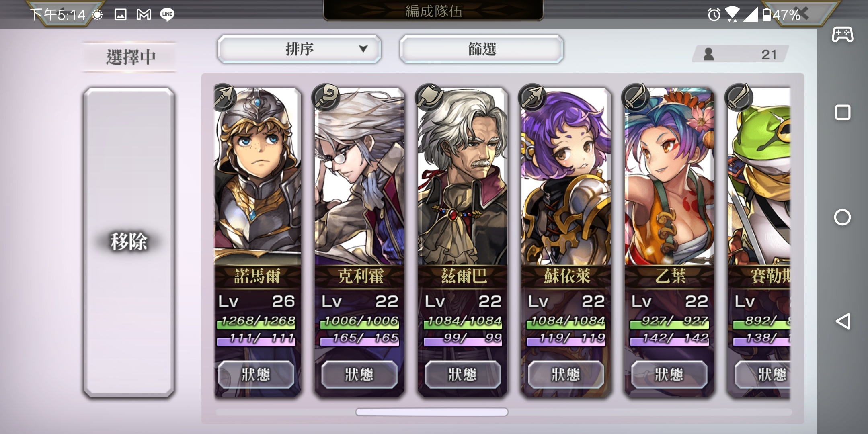Open recent apps with the square button

[842, 113]
